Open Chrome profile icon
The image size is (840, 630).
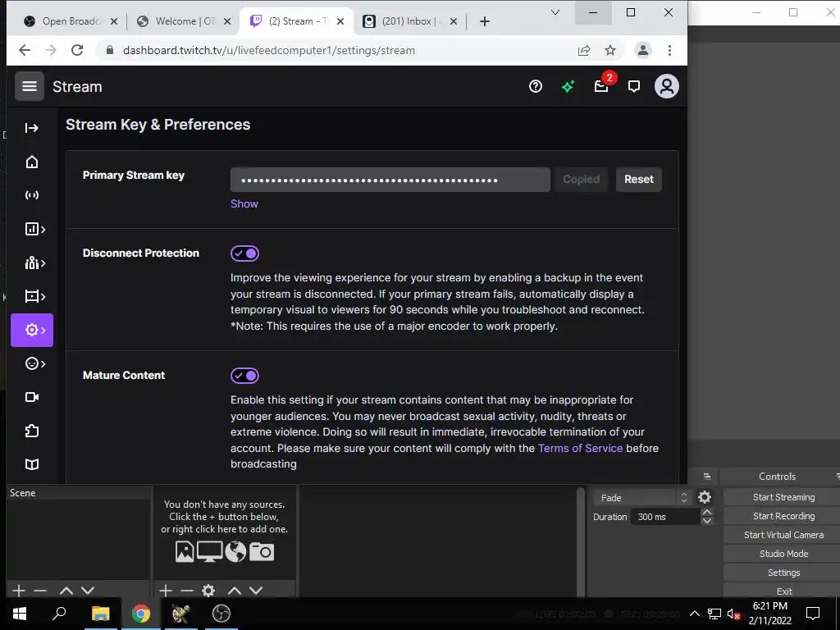coord(642,50)
